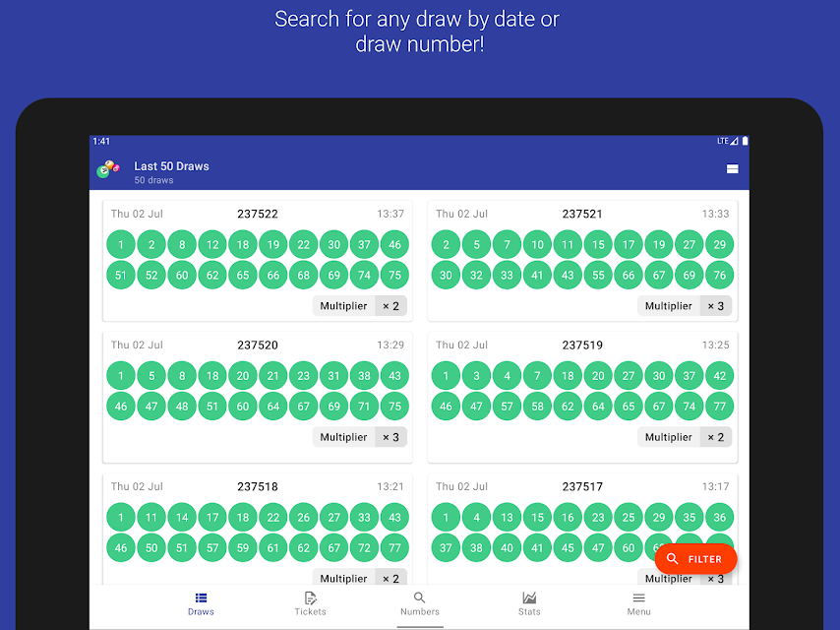Select draw 237520 header
The width and height of the screenshot is (840, 630).
click(x=258, y=345)
